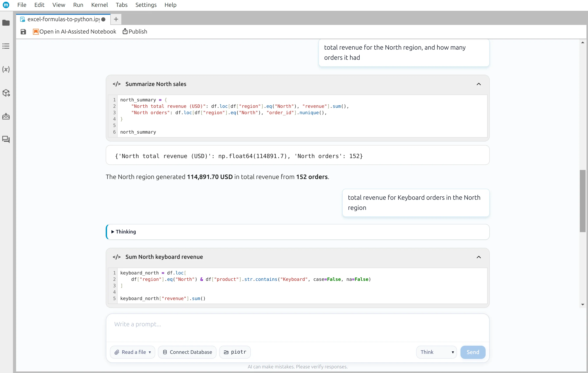Click code icon beside Sum North keyboard revenue
The width and height of the screenshot is (588, 373).
(x=117, y=257)
